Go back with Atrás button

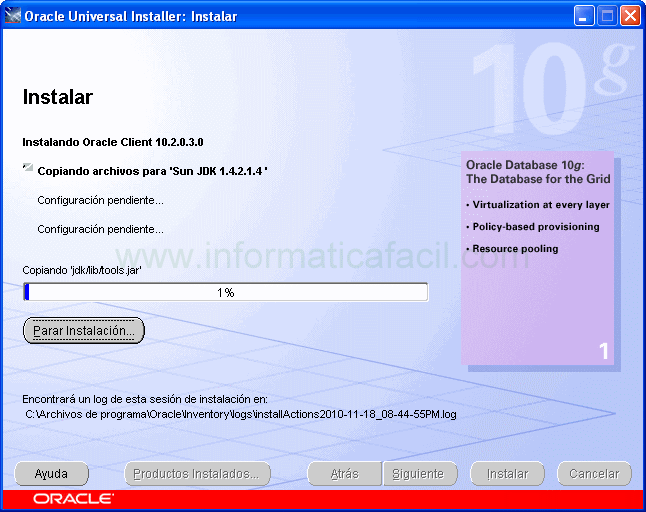point(344,474)
